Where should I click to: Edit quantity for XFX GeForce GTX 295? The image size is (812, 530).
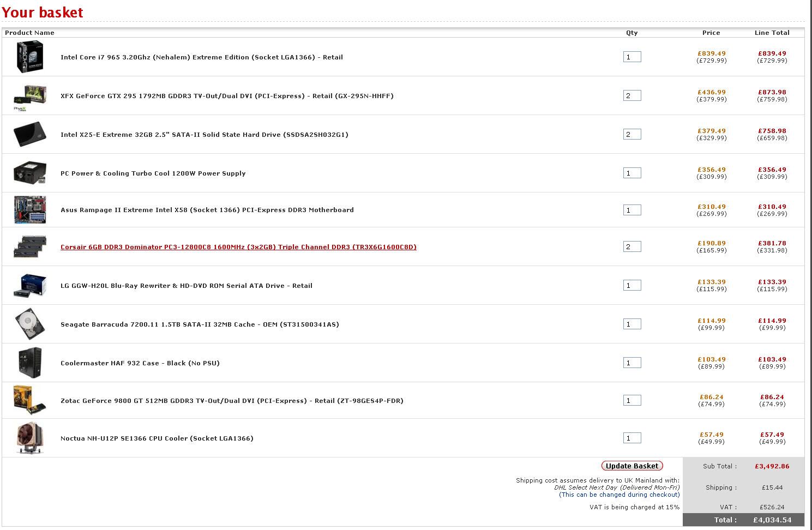click(632, 95)
